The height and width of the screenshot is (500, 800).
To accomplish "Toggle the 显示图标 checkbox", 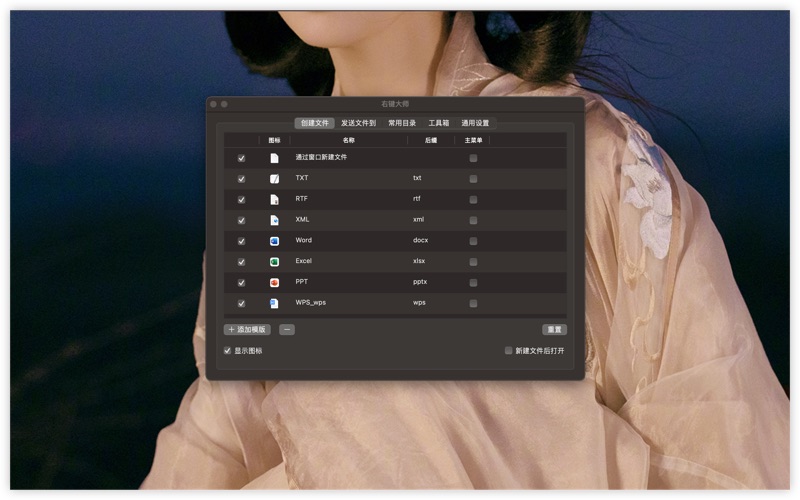I will click(228, 351).
